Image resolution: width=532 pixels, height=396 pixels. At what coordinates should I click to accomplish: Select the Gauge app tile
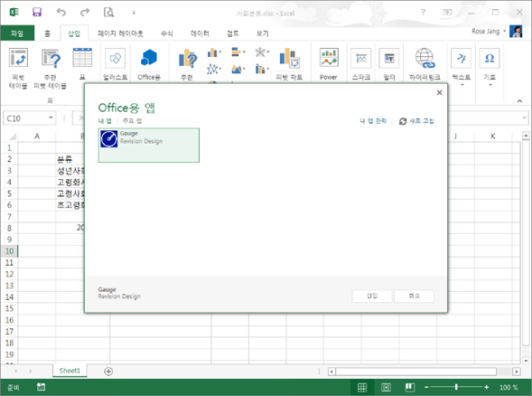pyautogui.click(x=149, y=145)
